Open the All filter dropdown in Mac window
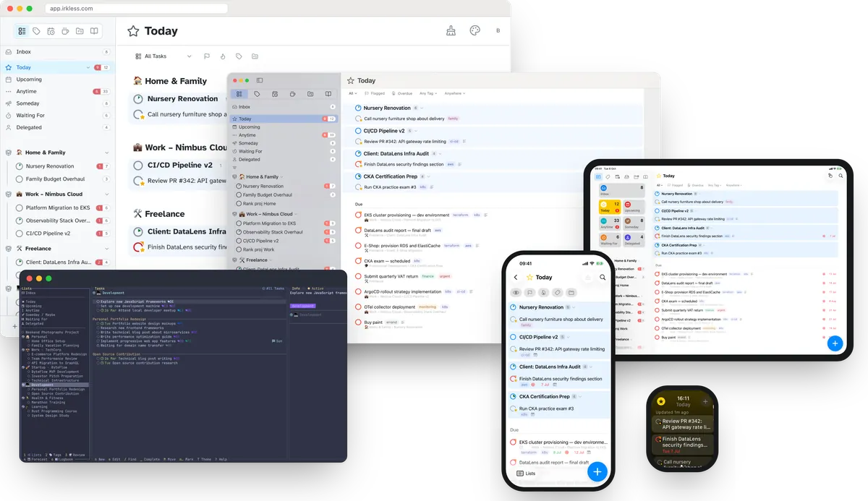This screenshot has height=501, width=868. (x=353, y=93)
